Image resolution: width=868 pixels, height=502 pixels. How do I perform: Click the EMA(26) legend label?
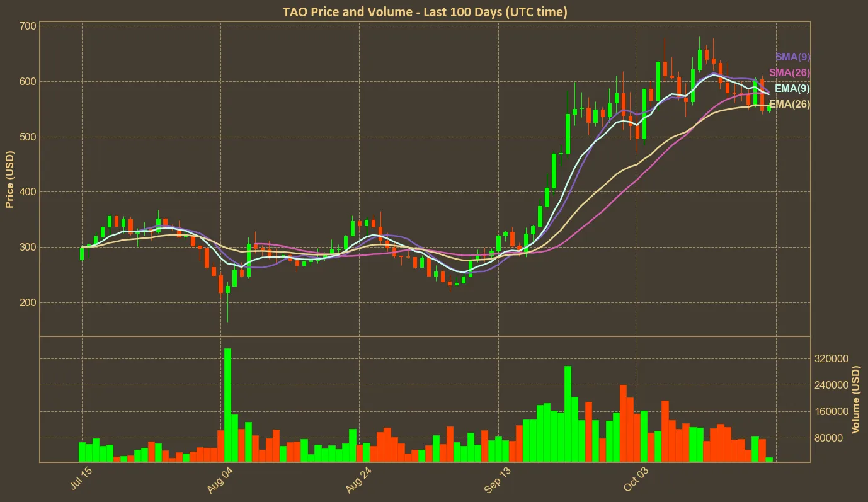pyautogui.click(x=789, y=104)
